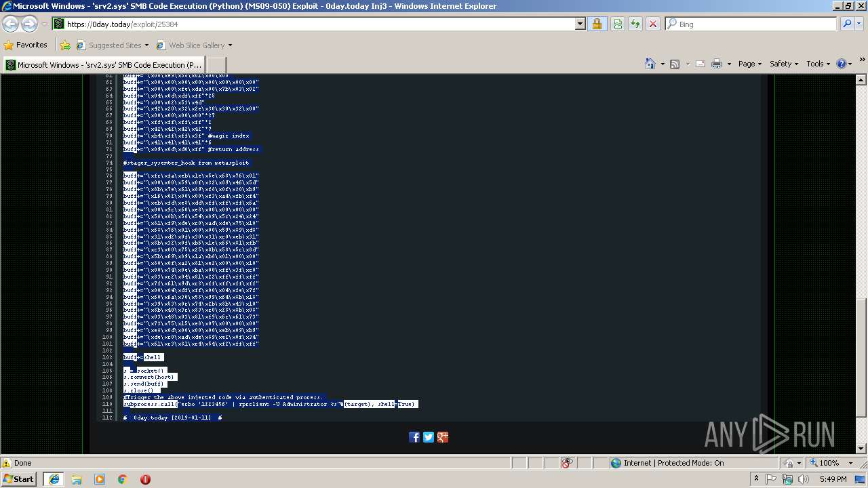The width and height of the screenshot is (868, 488).
Task: Click the 's.connect(host)' code line
Action: coord(149,377)
